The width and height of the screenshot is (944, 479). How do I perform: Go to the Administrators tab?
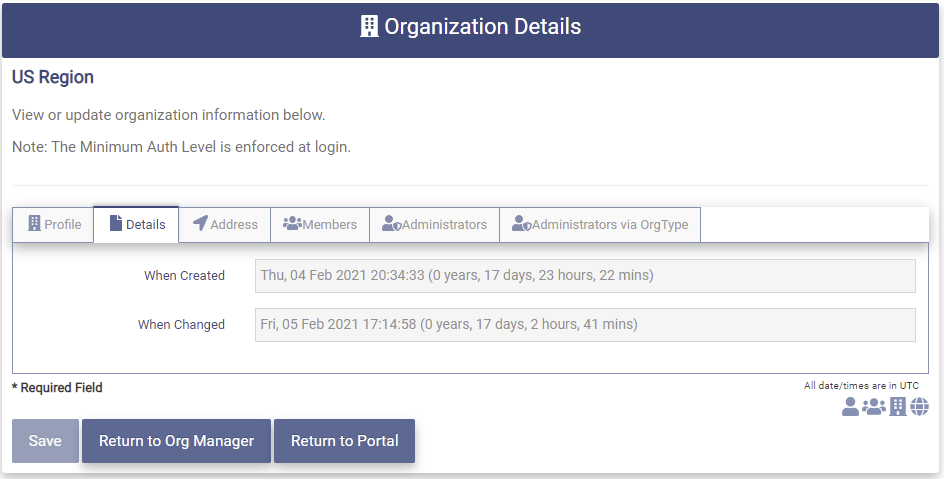pyautogui.click(x=434, y=224)
